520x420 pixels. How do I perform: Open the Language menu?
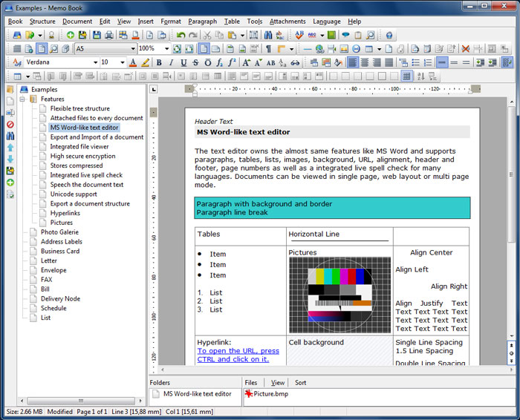pos(327,22)
